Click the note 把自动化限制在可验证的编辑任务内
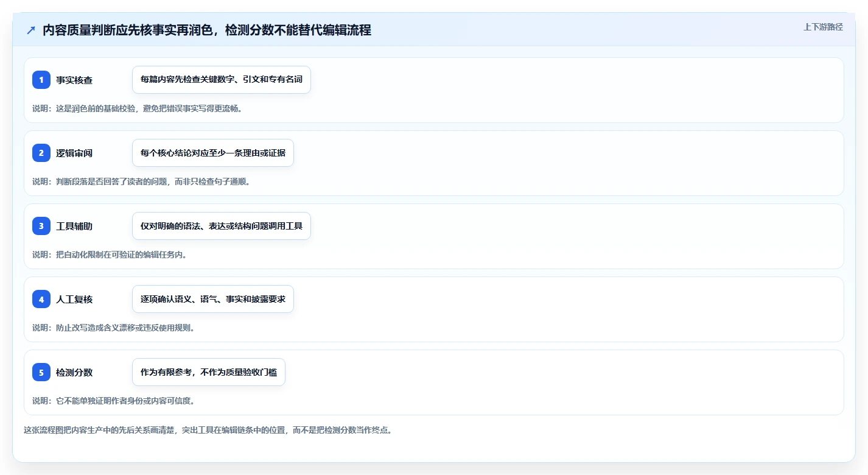 point(119,255)
